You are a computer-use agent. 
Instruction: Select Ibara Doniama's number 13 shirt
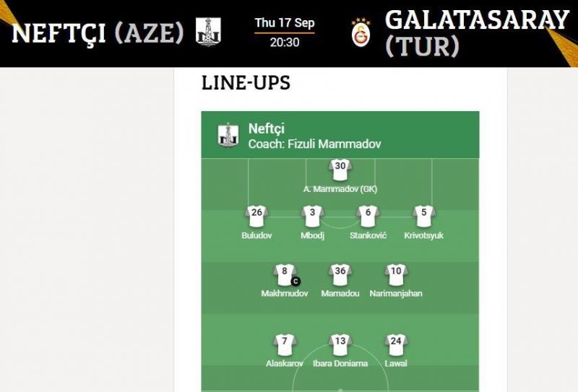coord(340,344)
